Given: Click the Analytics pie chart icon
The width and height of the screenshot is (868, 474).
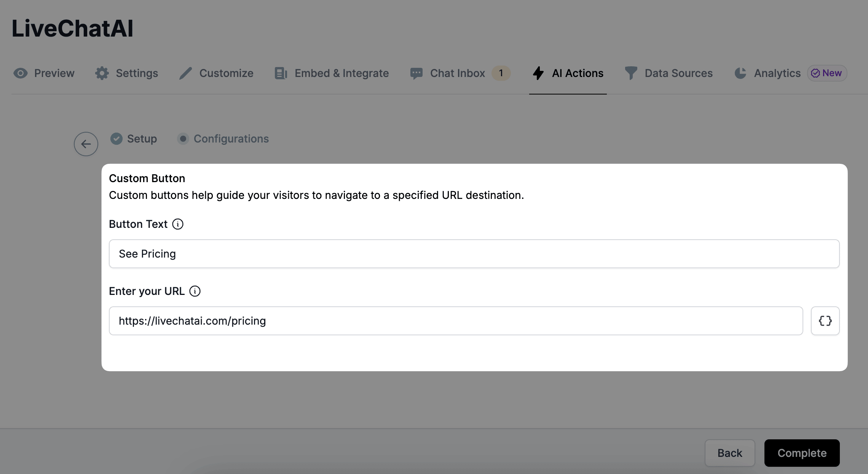Looking at the screenshot, I should (x=740, y=72).
